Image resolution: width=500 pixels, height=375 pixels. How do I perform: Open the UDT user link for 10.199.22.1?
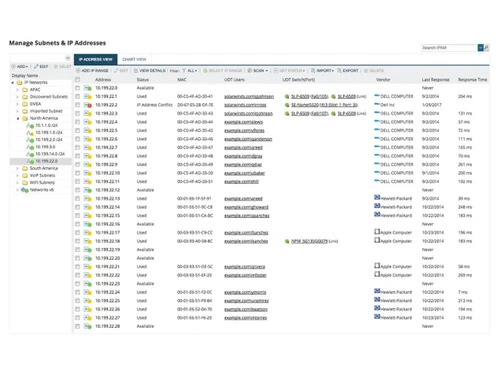pos(249,97)
